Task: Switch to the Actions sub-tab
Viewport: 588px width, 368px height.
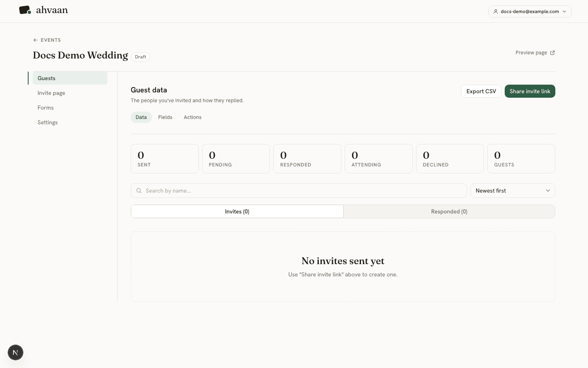Action: pos(193,117)
